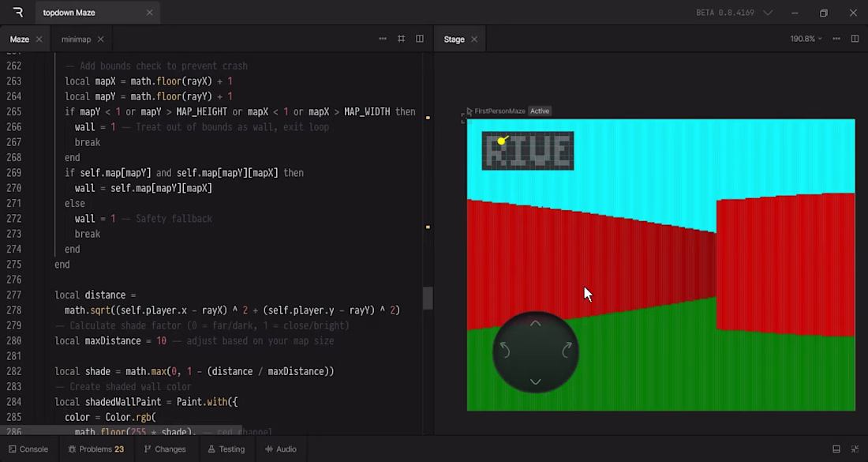Screen dimensions: 868x462
Task: Click 'local shade = math.max' on line 282
Action: coord(110,371)
